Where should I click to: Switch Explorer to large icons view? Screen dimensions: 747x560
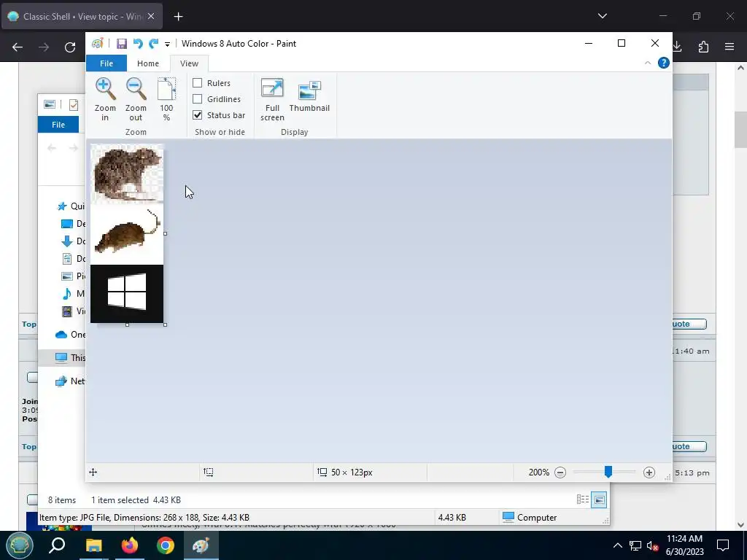pos(599,499)
